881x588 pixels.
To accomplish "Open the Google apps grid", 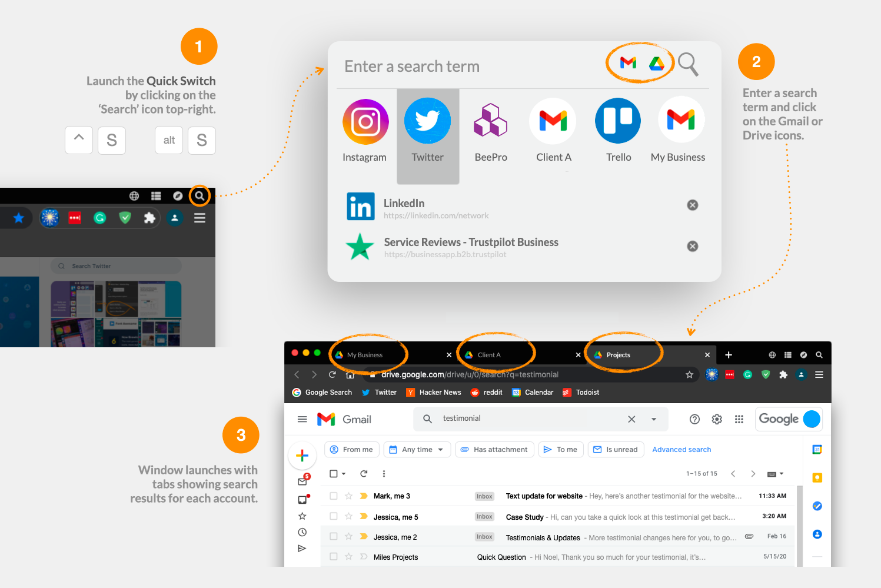I will pyautogui.click(x=739, y=419).
